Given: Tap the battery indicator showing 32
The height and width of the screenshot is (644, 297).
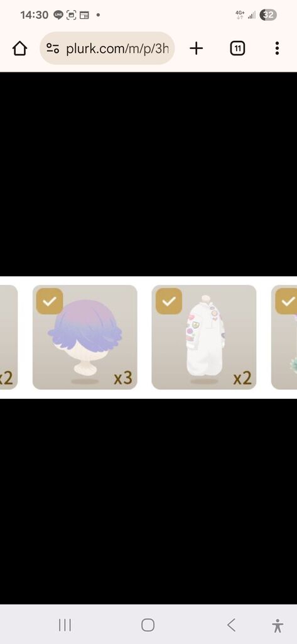Looking at the screenshot, I should 268,15.
